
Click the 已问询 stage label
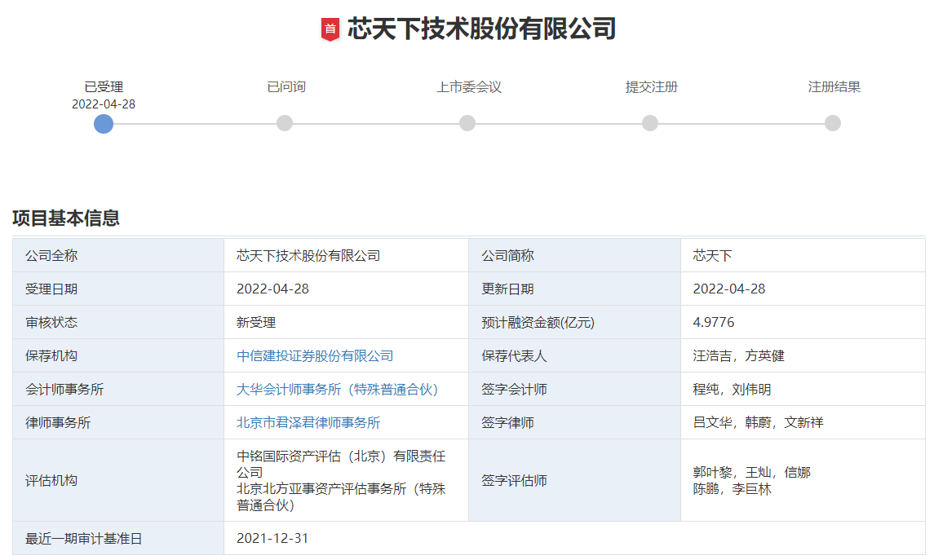coord(286,87)
